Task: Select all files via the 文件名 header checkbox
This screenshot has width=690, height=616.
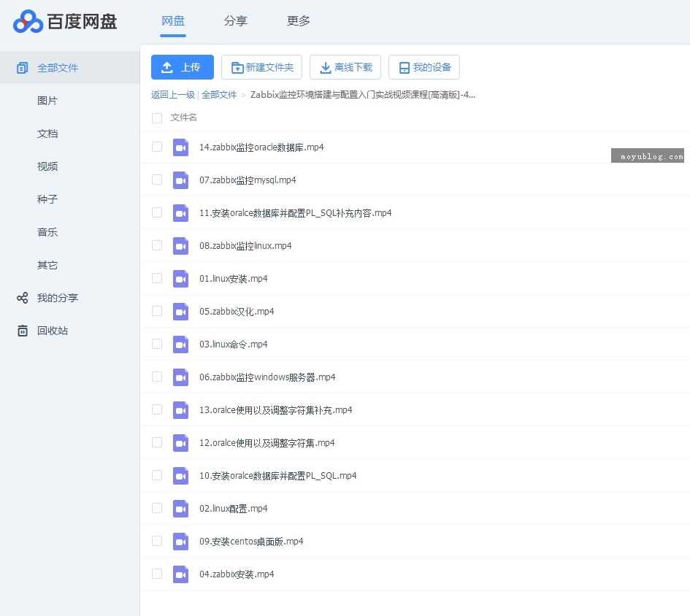Action: (156, 118)
